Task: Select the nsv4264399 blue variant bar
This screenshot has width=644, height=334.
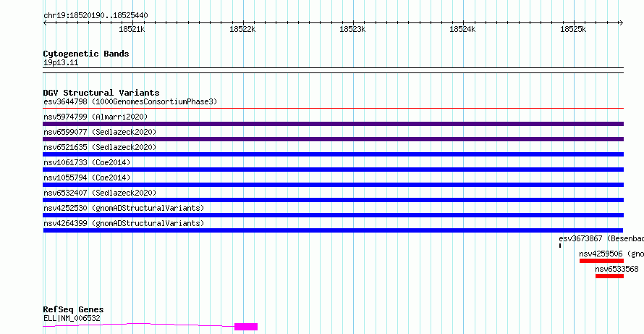Action: coord(333,230)
